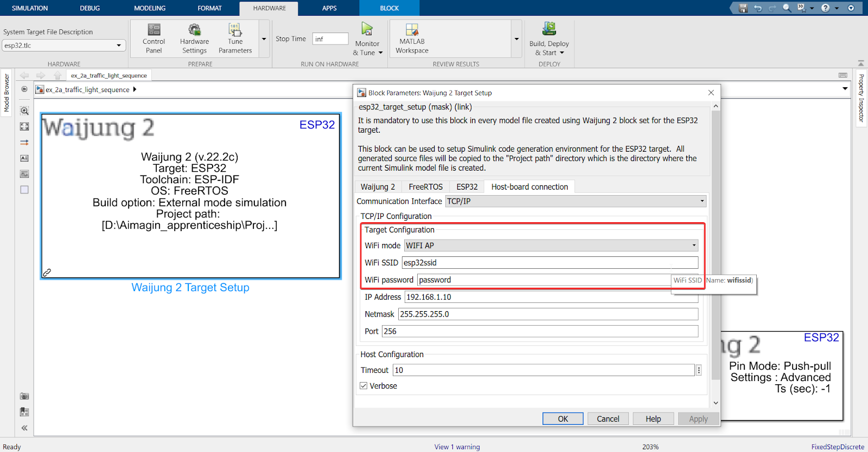Image resolution: width=868 pixels, height=452 pixels.
Task: Insert an image with the palette image icon
Action: (x=24, y=174)
